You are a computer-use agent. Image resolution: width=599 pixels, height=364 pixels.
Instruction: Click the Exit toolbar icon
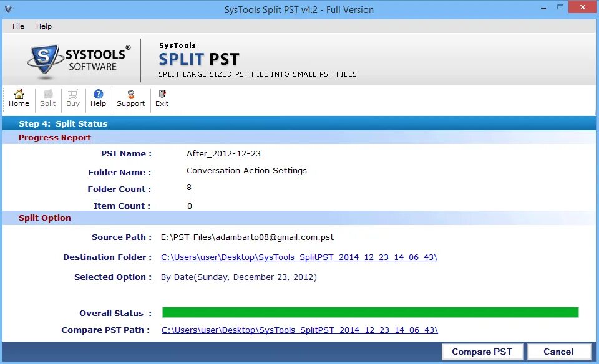[x=162, y=98]
